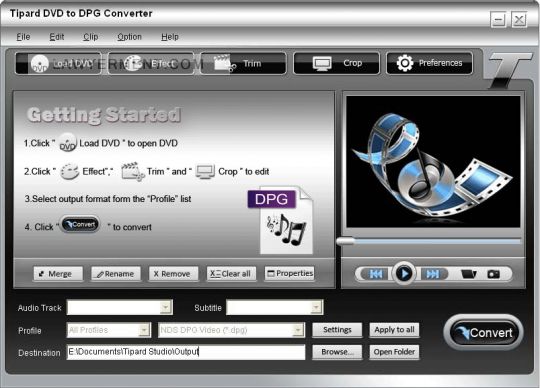Click Browse for destination folder

coord(337,352)
